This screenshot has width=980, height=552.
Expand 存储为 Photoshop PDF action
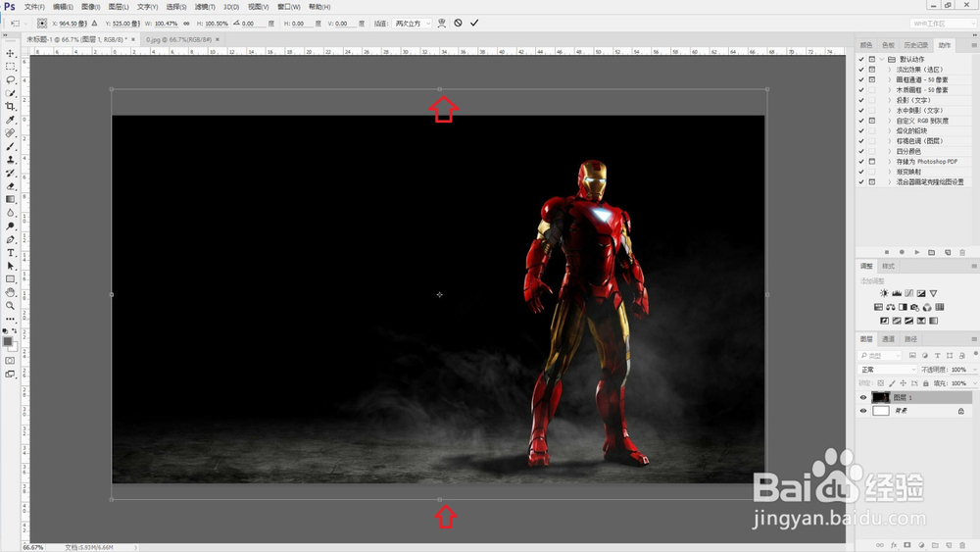pos(890,162)
